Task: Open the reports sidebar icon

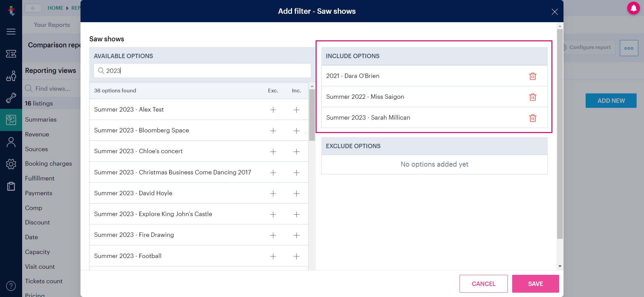Action: (x=11, y=120)
